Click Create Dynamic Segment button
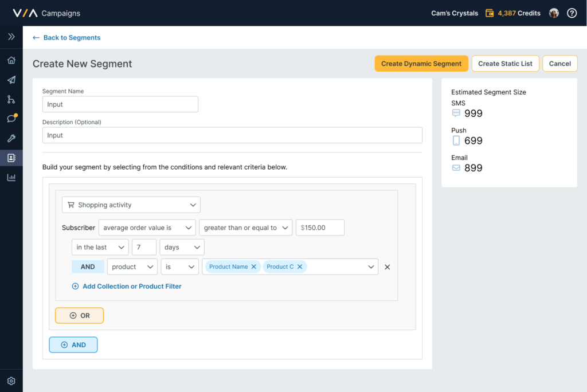This screenshot has width=587, height=392. 421,64
